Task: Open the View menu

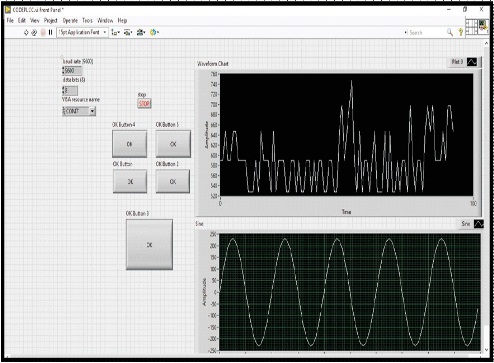Action: pyautogui.click(x=35, y=21)
